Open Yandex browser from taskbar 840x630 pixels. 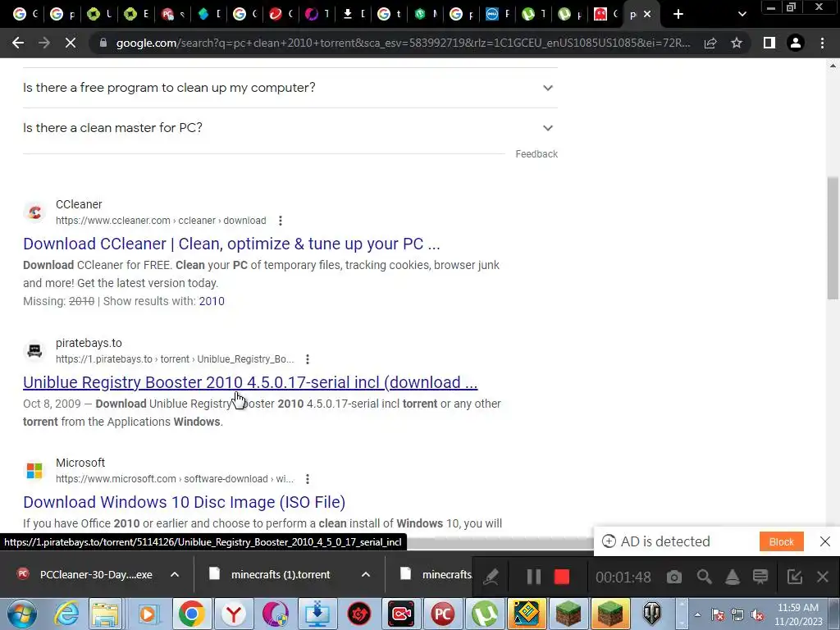coord(234,614)
